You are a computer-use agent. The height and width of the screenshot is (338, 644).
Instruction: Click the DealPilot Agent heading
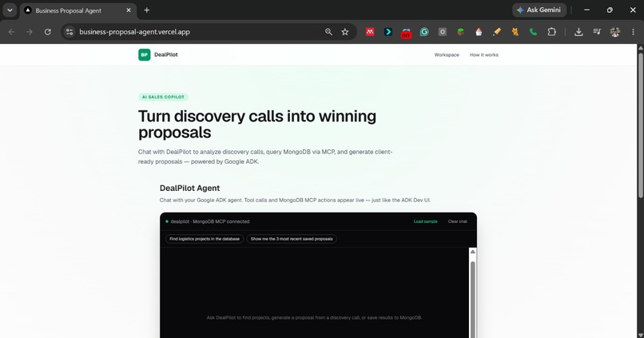point(189,188)
